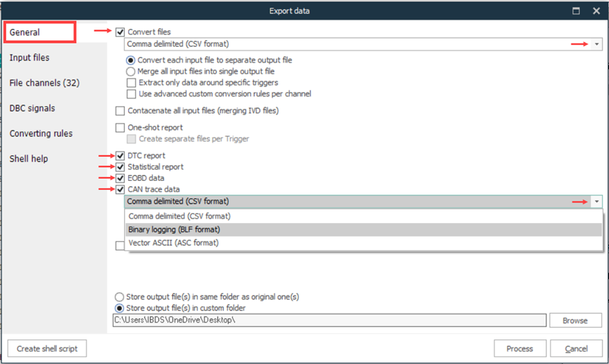The width and height of the screenshot is (609, 364).
Task: Click Browse button for output folder
Action: click(575, 321)
